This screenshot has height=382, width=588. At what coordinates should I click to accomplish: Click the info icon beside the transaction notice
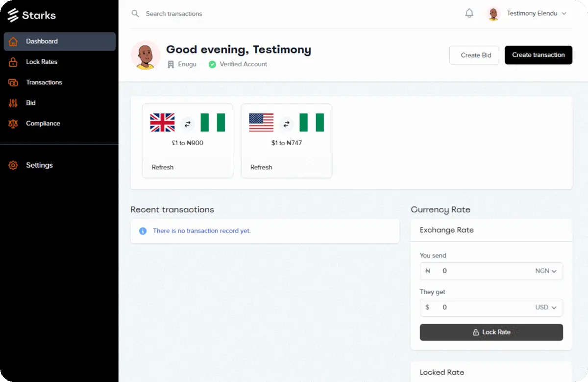click(x=143, y=231)
